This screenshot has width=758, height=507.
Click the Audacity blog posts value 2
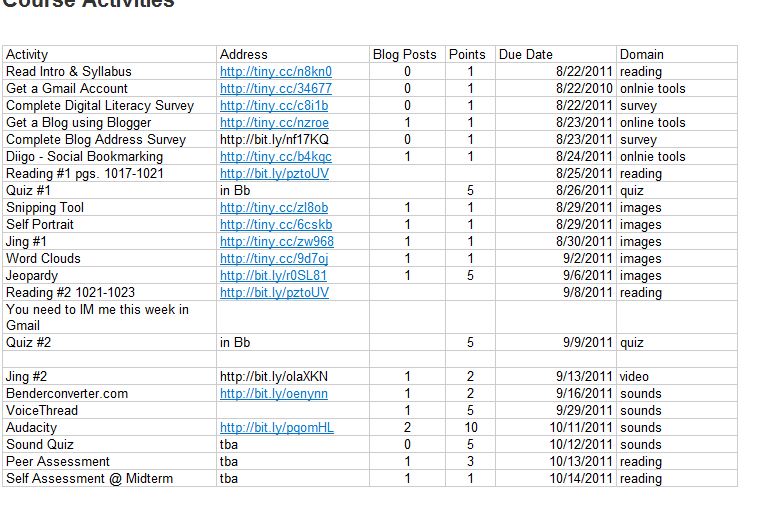408,427
